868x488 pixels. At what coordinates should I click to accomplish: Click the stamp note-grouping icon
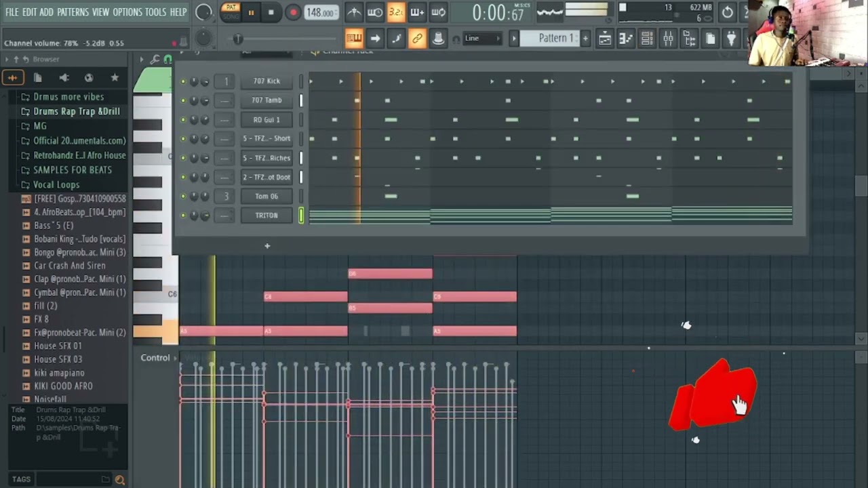[438, 39]
